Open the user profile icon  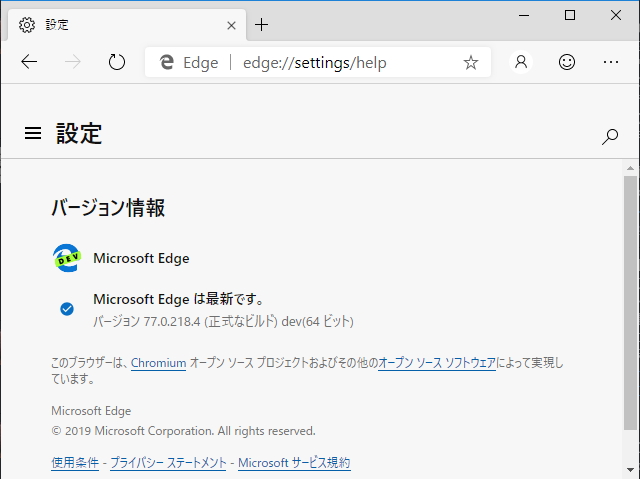521,62
